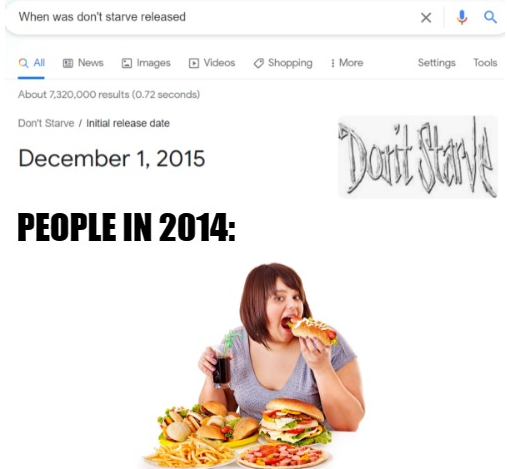
Task: Clear the search query with X icon
Action: tap(426, 17)
